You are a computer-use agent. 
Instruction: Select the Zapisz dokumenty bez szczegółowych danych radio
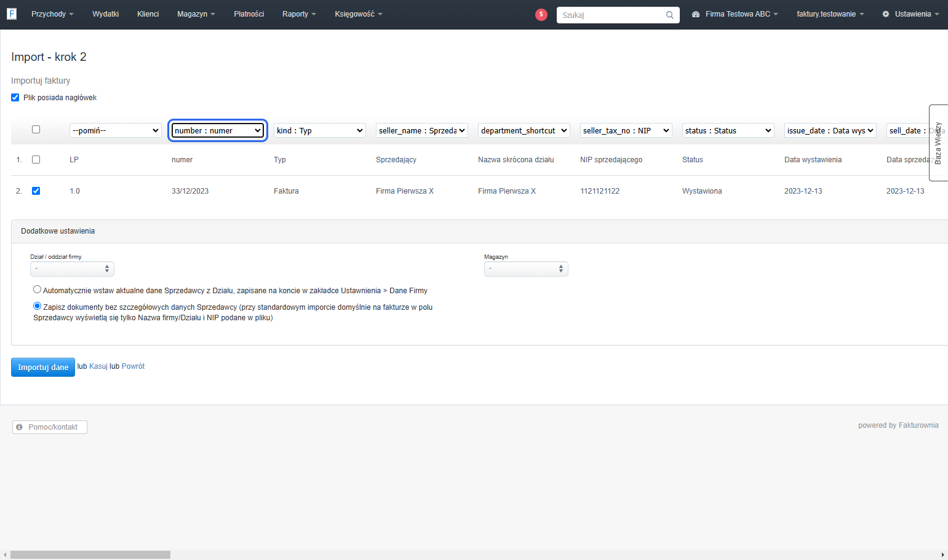(x=38, y=306)
